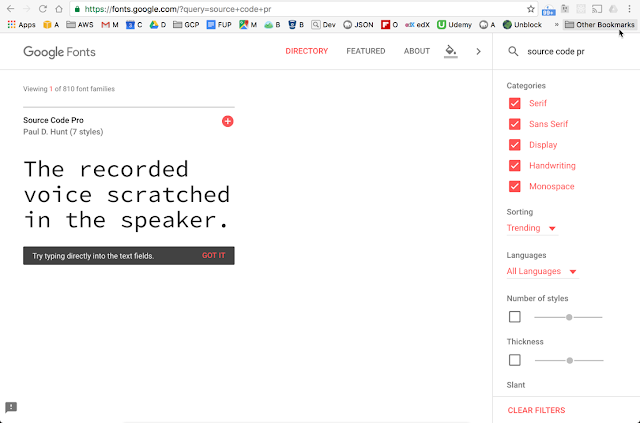Screen dimensions: 640x423
Task: Click the paint bucket background color icon
Action: [451, 51]
